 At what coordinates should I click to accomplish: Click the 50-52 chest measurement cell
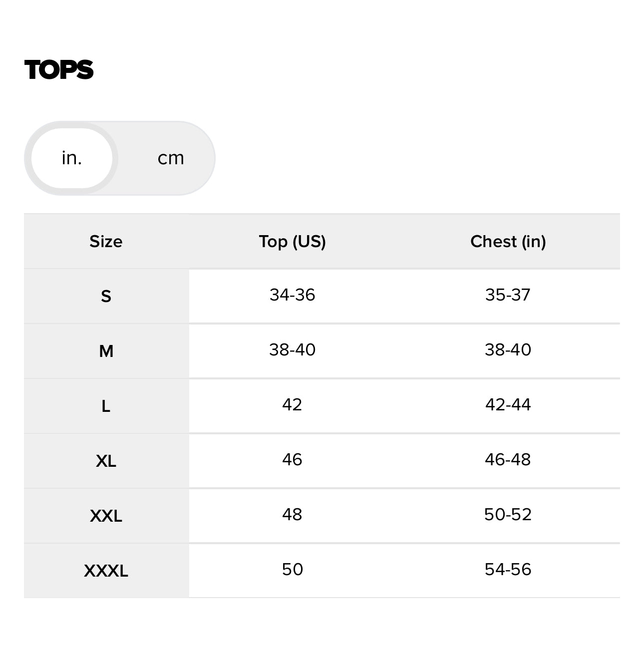508,515
